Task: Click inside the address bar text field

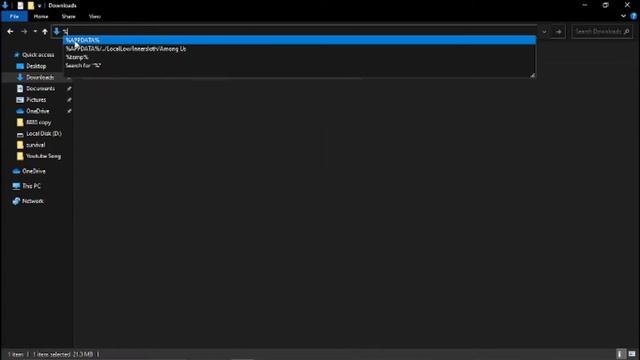Action: [x=300, y=31]
